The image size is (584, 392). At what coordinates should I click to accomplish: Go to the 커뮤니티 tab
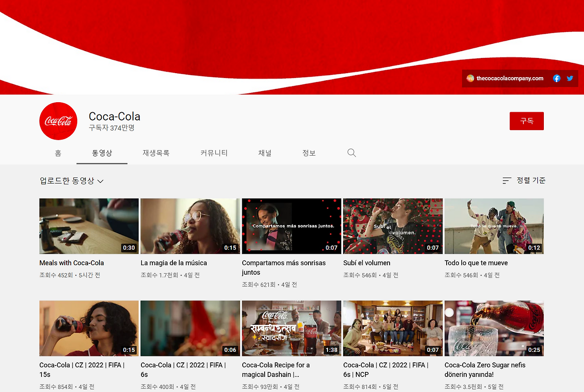coord(214,153)
